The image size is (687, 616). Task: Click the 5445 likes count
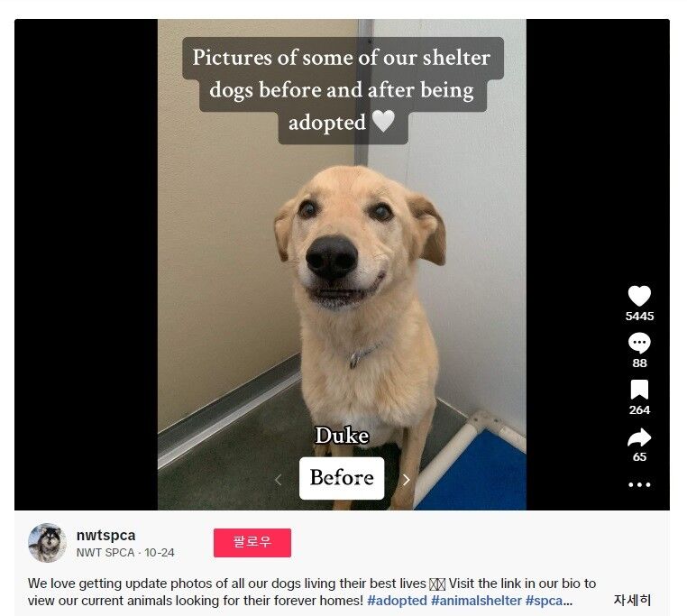pos(639,316)
